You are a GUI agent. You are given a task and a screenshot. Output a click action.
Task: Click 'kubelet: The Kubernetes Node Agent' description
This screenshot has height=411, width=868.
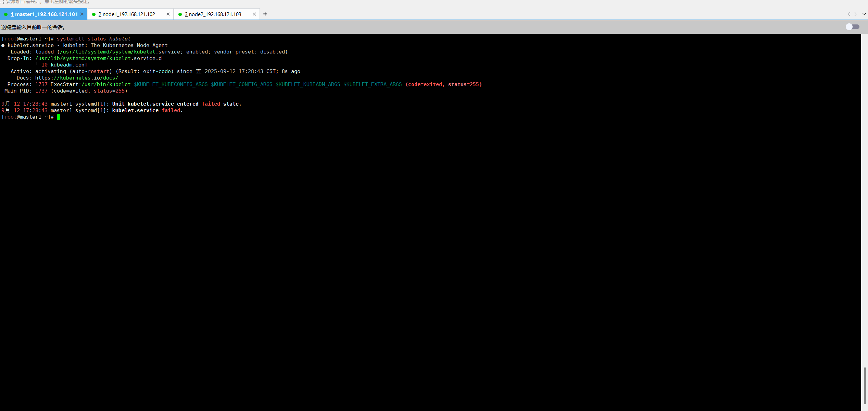click(115, 45)
